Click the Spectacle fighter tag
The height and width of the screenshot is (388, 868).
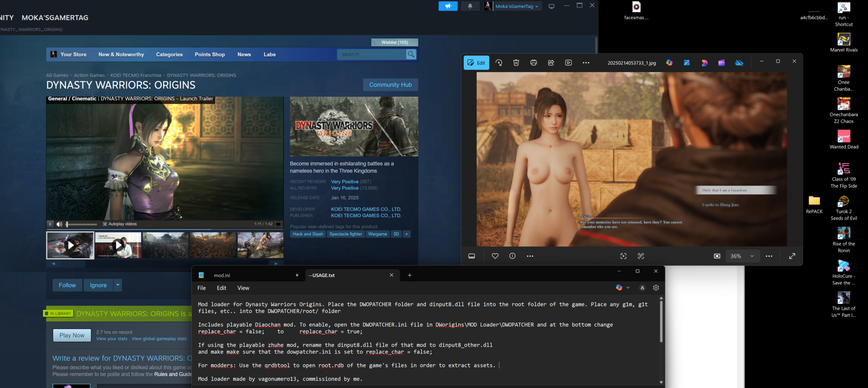(x=346, y=234)
